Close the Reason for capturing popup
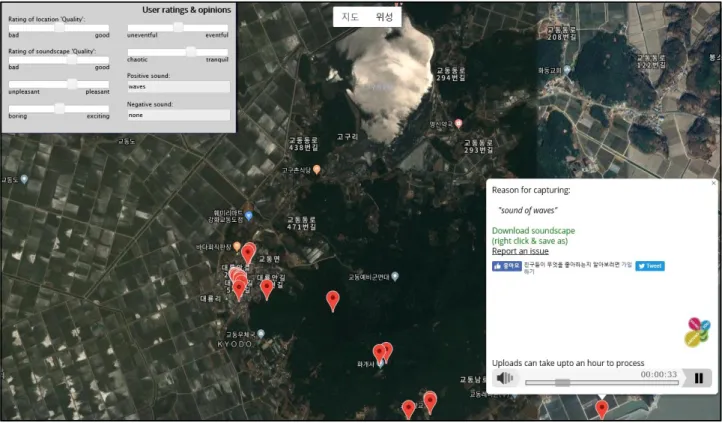Screen dimensions: 722x423 click(x=714, y=183)
